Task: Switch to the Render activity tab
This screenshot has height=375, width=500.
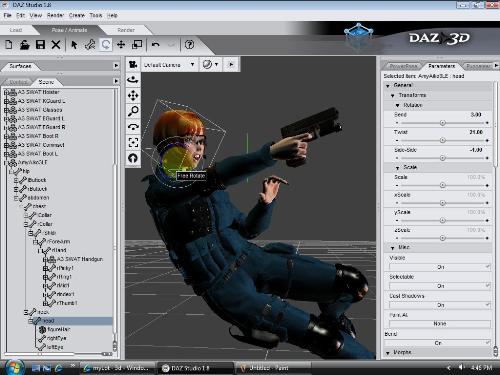Action: 126,30
